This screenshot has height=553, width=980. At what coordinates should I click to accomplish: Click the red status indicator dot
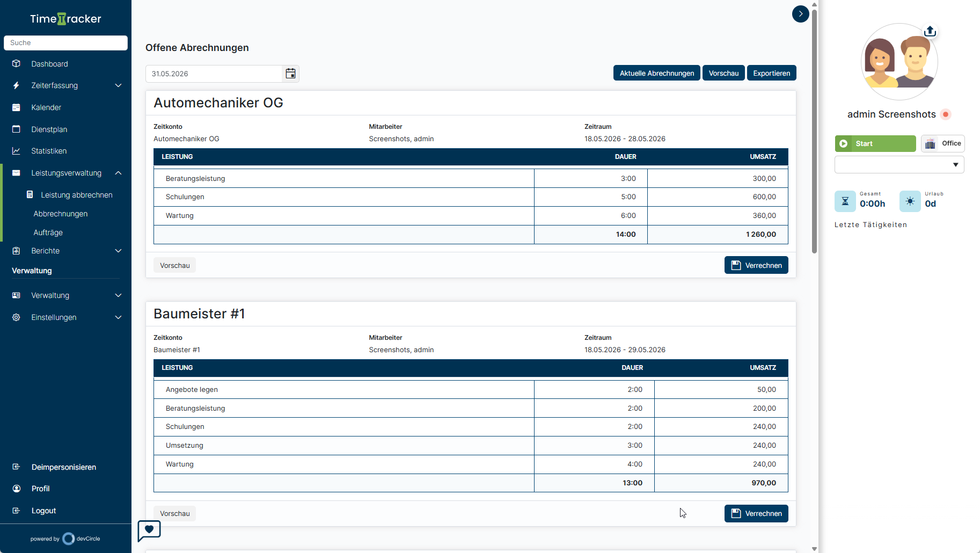tap(946, 114)
